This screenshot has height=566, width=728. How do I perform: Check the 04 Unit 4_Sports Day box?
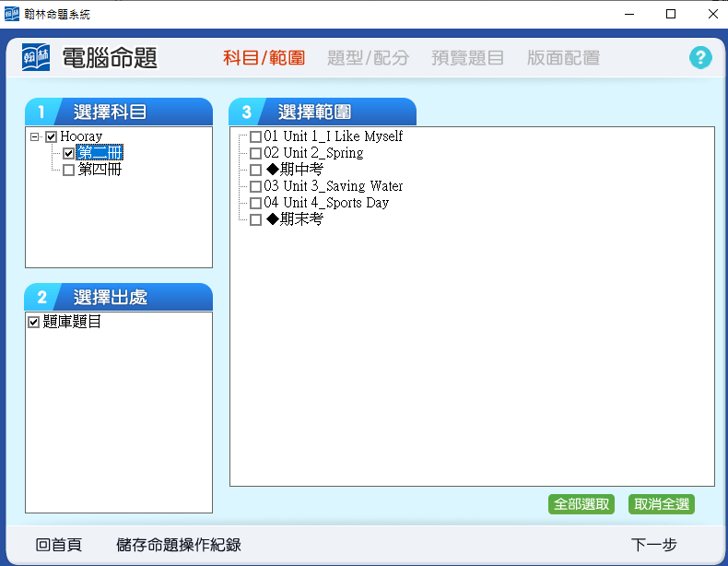point(255,204)
